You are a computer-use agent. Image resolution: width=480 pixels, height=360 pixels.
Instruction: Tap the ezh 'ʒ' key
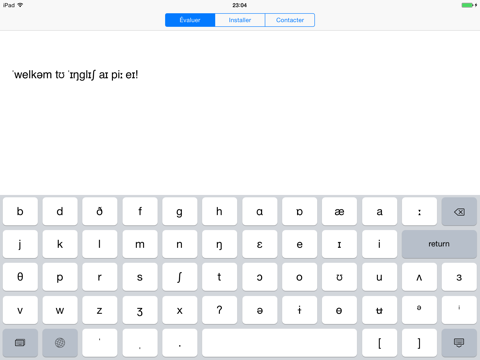click(140, 310)
